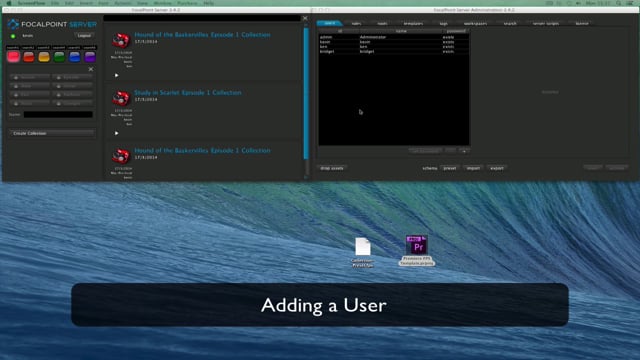Expand the Study in Scarlet collection arrow
640x360 pixels.
pos(116,133)
